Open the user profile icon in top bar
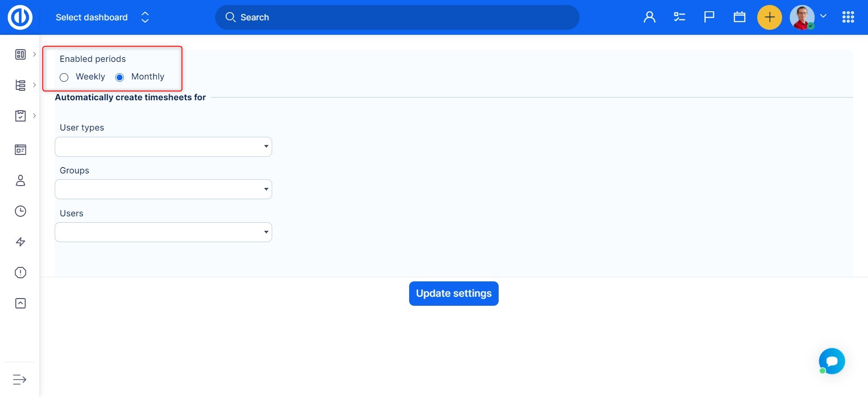868x397 pixels. 650,17
